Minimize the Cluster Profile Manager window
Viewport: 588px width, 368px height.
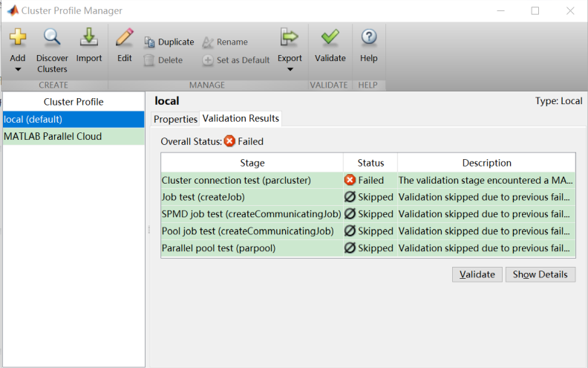(500, 11)
